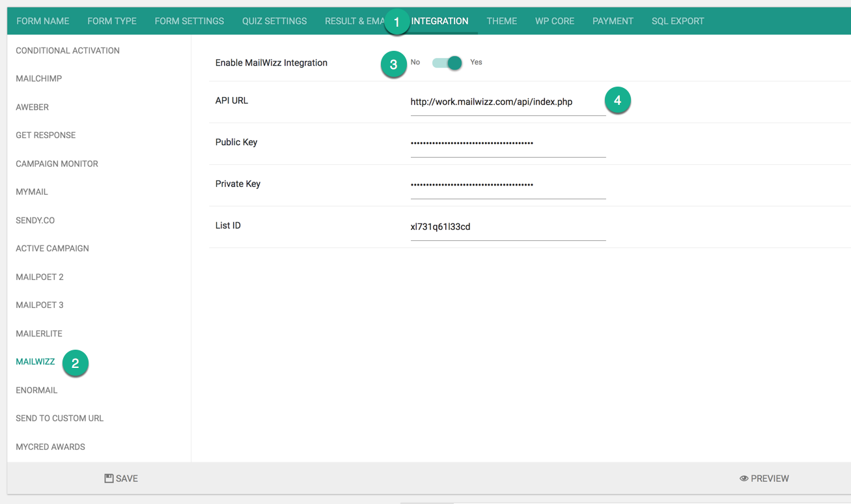The height and width of the screenshot is (504, 851).
Task: Select the Integration tab
Action: point(439,21)
